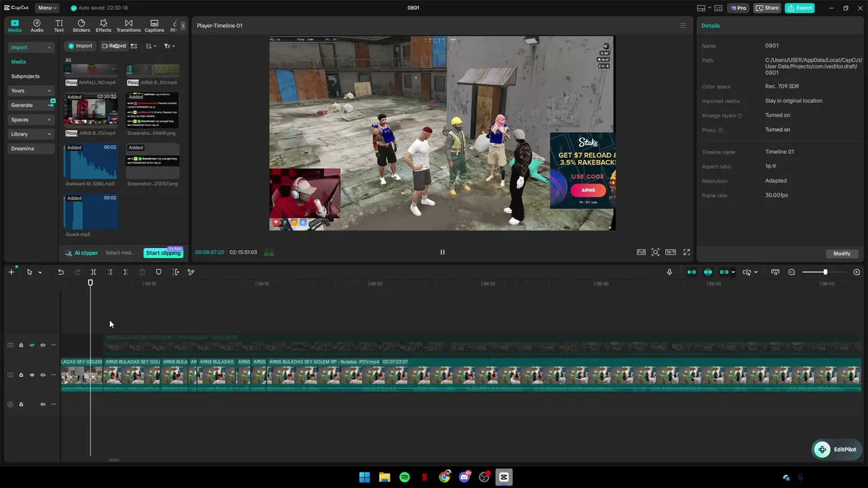Show more tabs with the right chevron
Image resolution: width=868 pixels, height=488 pixels.
click(182, 26)
